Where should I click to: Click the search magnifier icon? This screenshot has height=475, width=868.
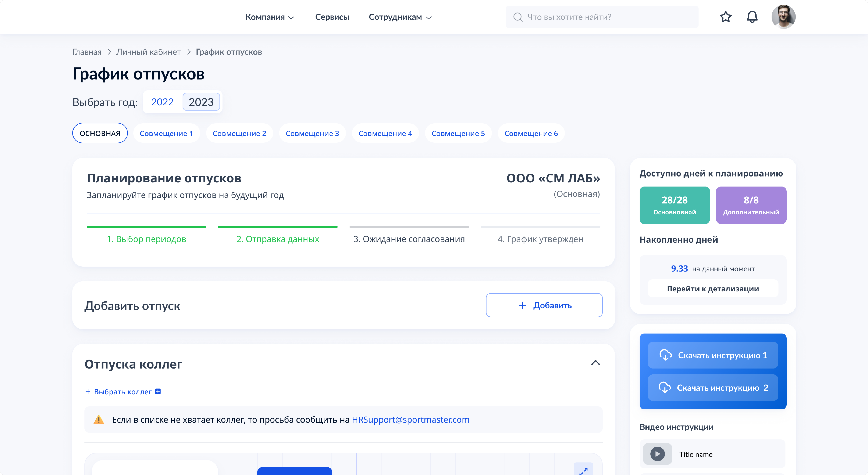(517, 17)
